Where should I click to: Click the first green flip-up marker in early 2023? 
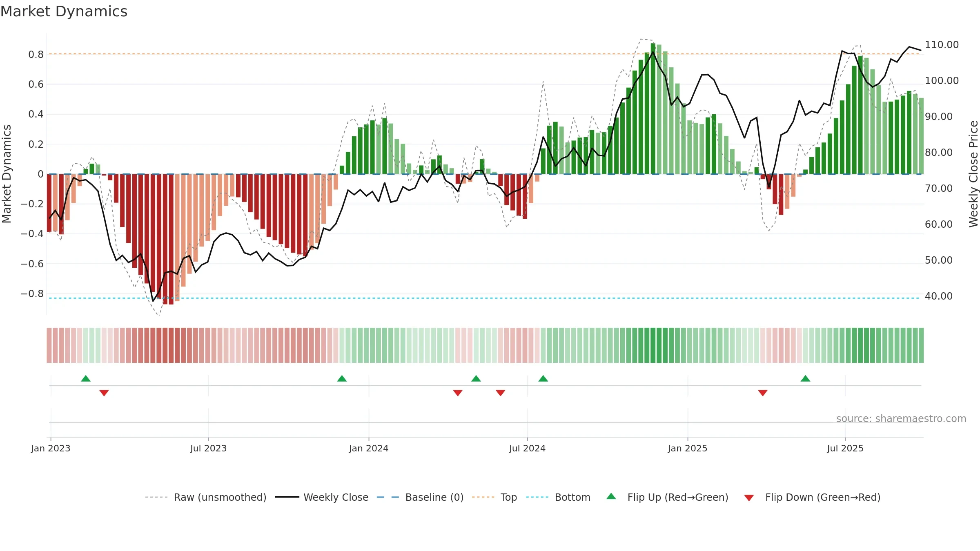point(86,379)
